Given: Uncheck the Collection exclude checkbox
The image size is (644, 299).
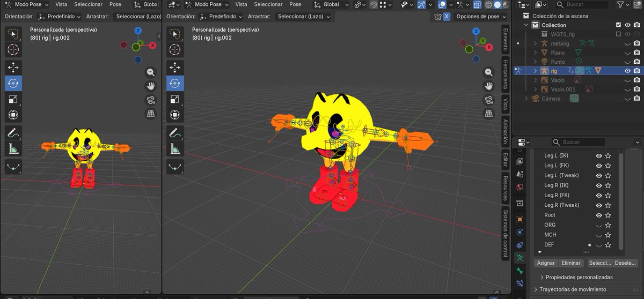Looking at the screenshot, I should 619,25.
